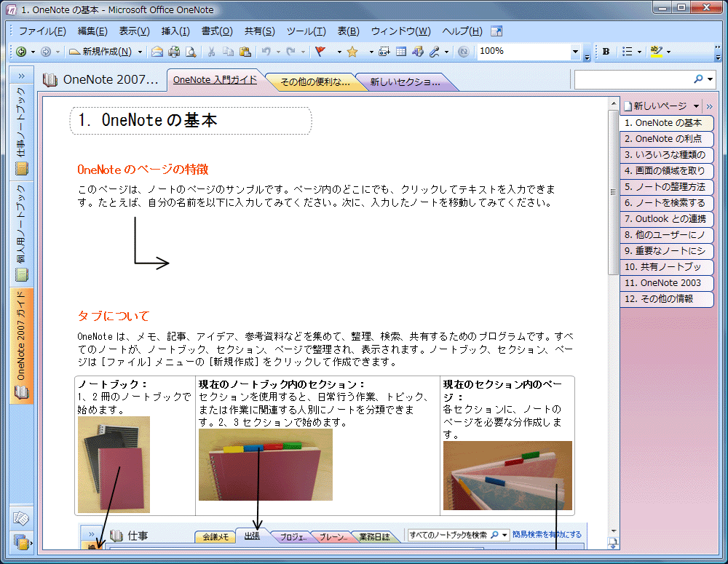Click the Sync notebook icon
This screenshot has width=728, height=564.
pos(463,52)
